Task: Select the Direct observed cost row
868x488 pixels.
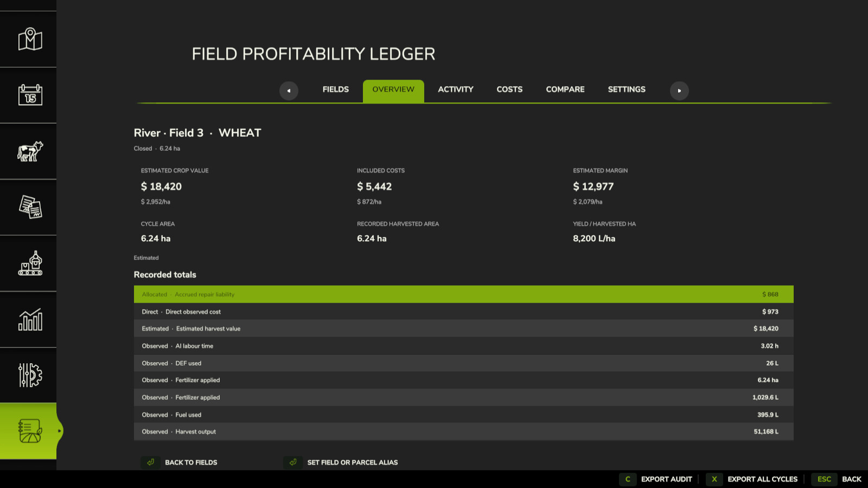Action: pyautogui.click(x=464, y=312)
